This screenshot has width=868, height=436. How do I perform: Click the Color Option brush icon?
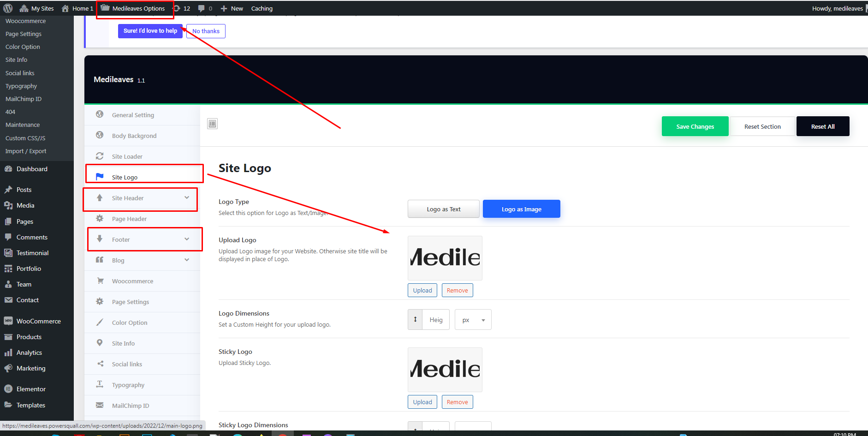point(100,322)
